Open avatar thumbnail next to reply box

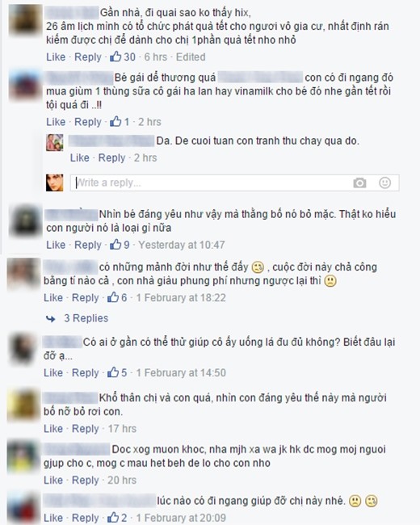coord(55,183)
